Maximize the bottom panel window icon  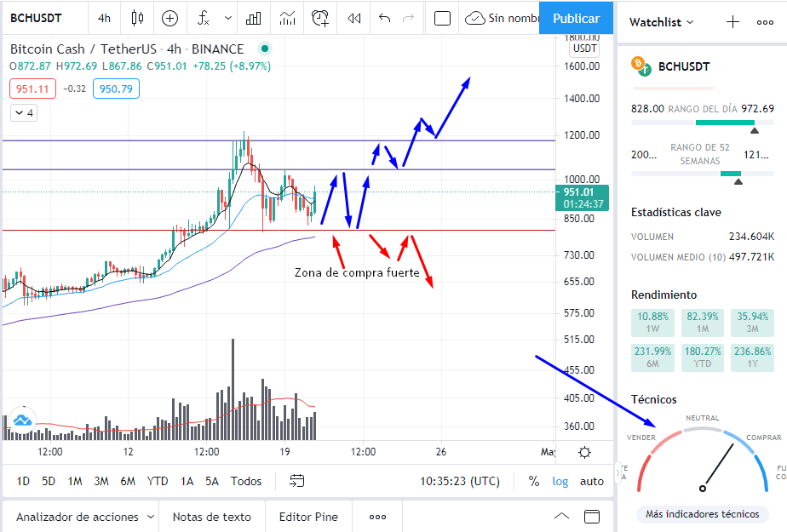[592, 516]
